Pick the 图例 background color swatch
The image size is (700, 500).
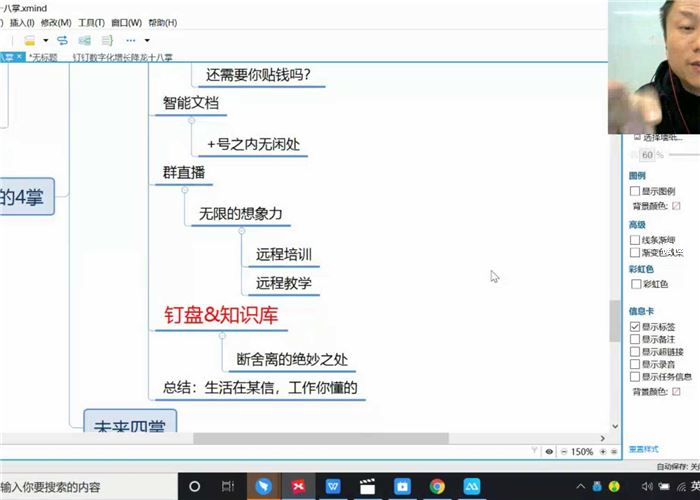[x=677, y=204]
